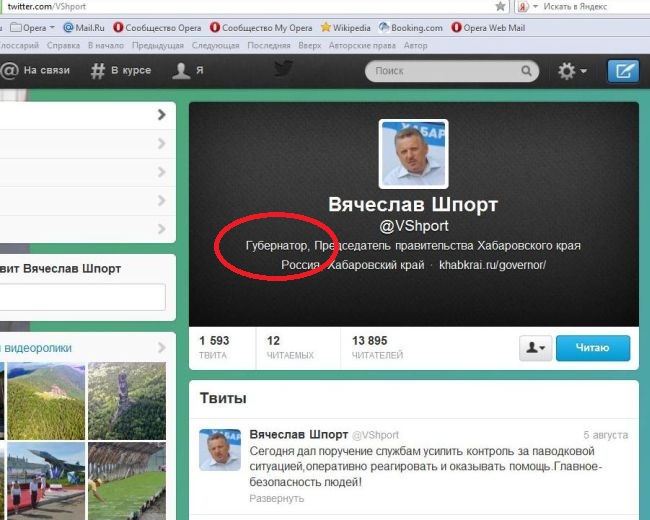The image size is (650, 520).
Task: Open the Wikipedia bookmark
Action: pyautogui.click(x=346, y=28)
